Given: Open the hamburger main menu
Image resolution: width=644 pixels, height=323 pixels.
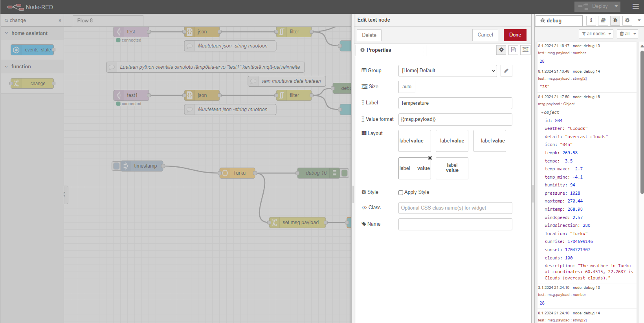Looking at the screenshot, I should point(635,7).
